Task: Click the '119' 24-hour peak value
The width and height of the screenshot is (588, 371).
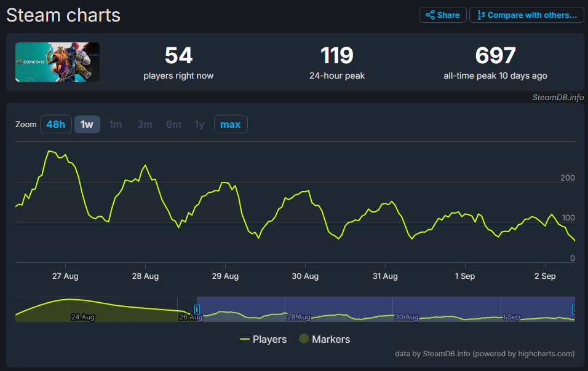Action: [337, 55]
